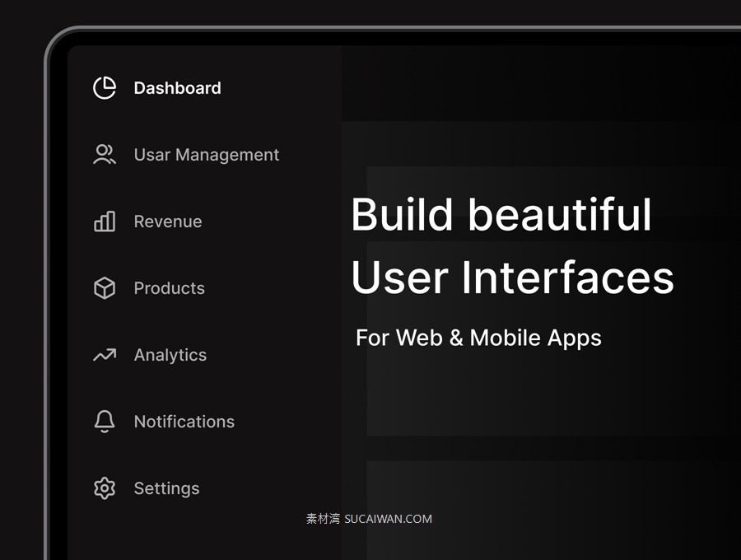
Task: Click the User Management people icon
Action: [x=105, y=155]
